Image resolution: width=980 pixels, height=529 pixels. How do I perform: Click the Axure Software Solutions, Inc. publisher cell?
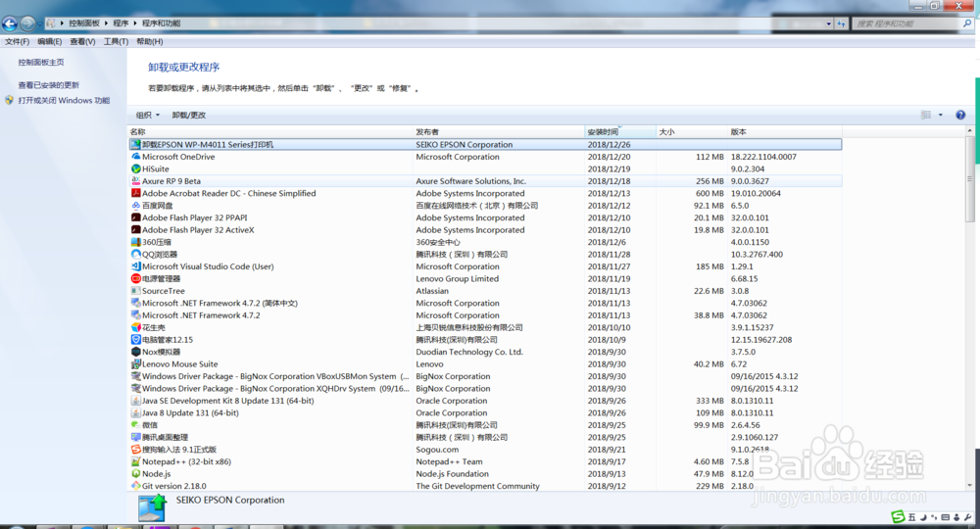[x=470, y=181]
